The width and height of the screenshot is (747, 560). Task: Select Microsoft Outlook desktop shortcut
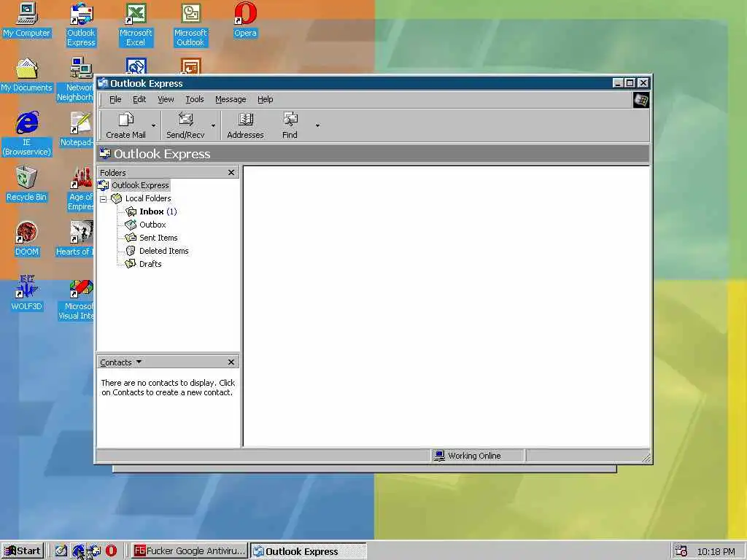tap(190, 25)
